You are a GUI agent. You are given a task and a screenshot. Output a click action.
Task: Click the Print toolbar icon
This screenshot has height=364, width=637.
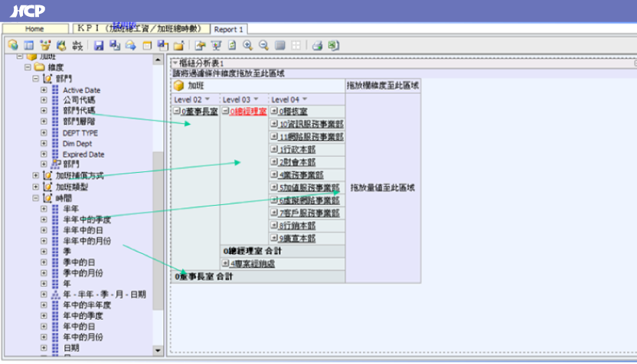[x=317, y=45]
